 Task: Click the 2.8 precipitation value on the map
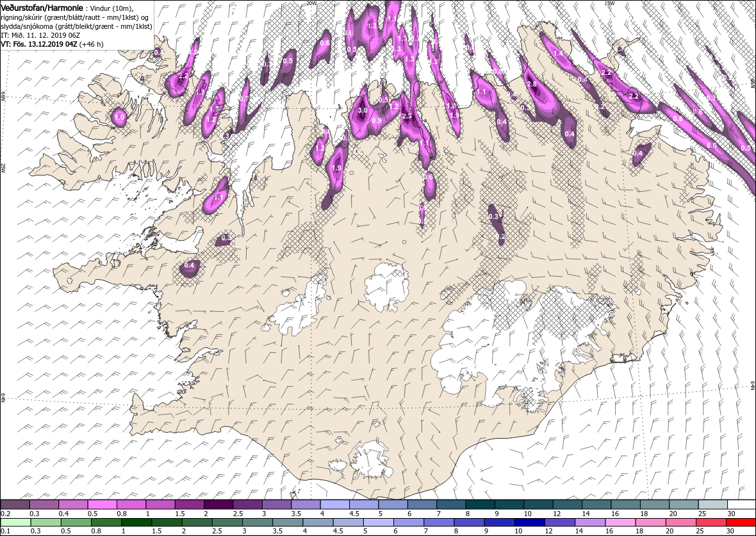[532, 84]
